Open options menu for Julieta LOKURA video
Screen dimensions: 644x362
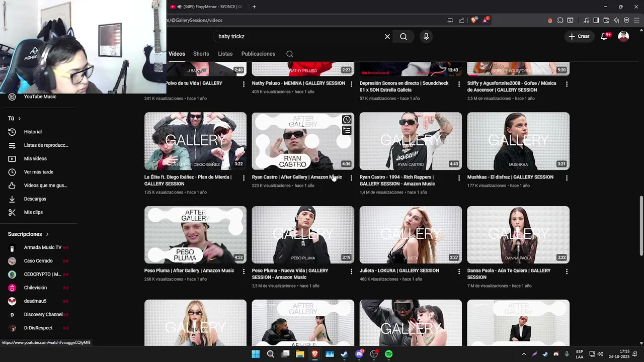[459, 271]
